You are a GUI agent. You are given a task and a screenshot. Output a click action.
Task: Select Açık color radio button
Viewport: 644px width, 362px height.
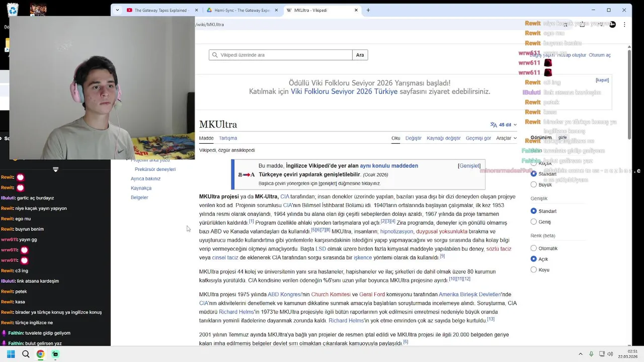click(534, 259)
